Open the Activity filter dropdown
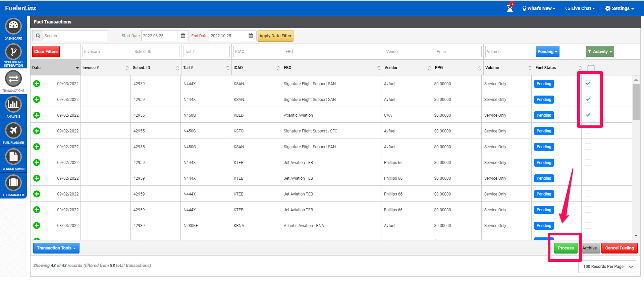 click(x=600, y=52)
